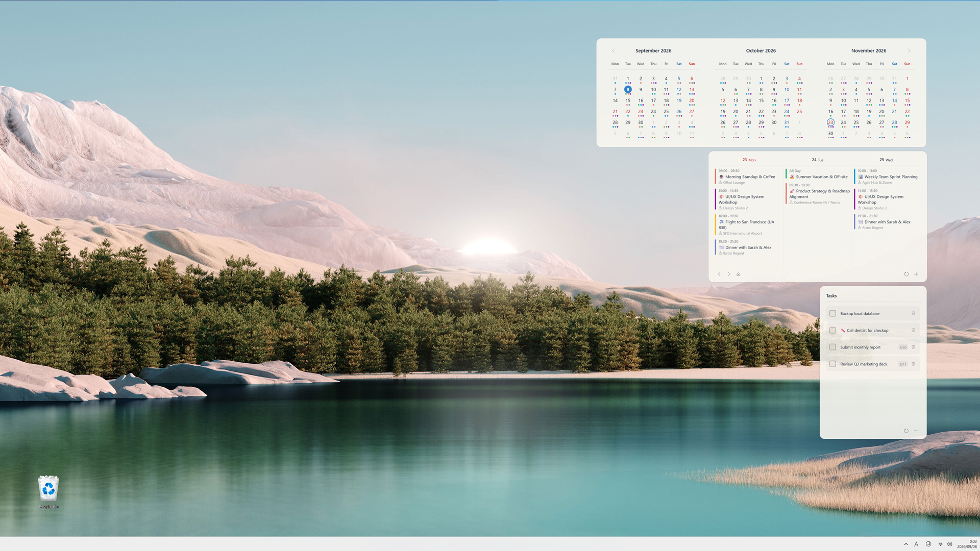Click the October 2026 month title
Image resolution: width=980 pixels, height=551 pixels.
click(761, 51)
